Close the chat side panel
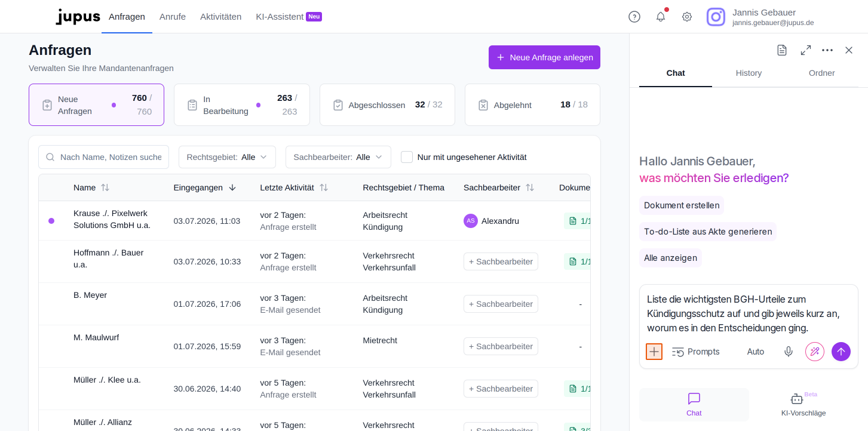Screen dimensions: 868x431 [x=849, y=50]
